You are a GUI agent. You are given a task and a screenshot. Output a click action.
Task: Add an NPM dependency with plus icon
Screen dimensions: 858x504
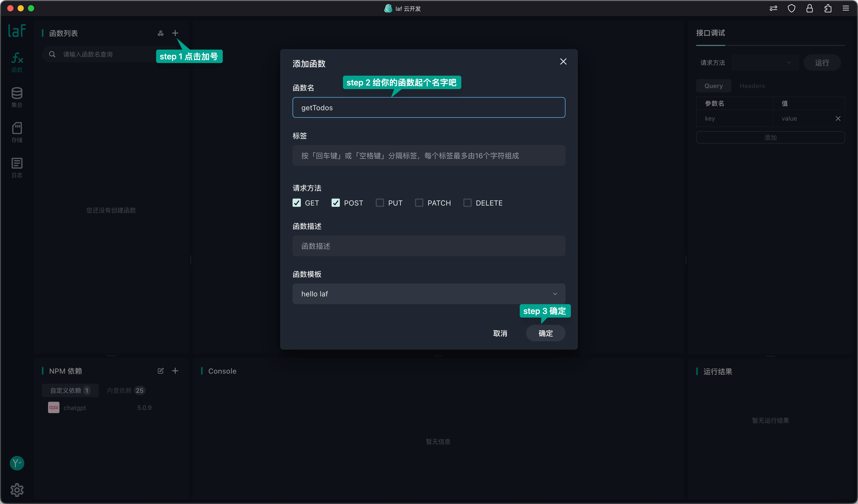tap(175, 371)
